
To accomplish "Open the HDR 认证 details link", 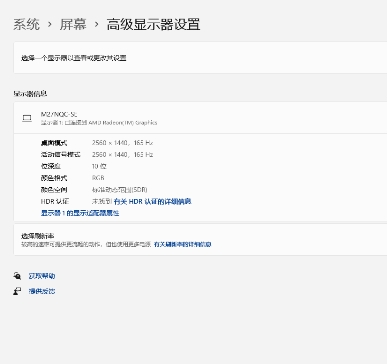I will click(x=153, y=201).
